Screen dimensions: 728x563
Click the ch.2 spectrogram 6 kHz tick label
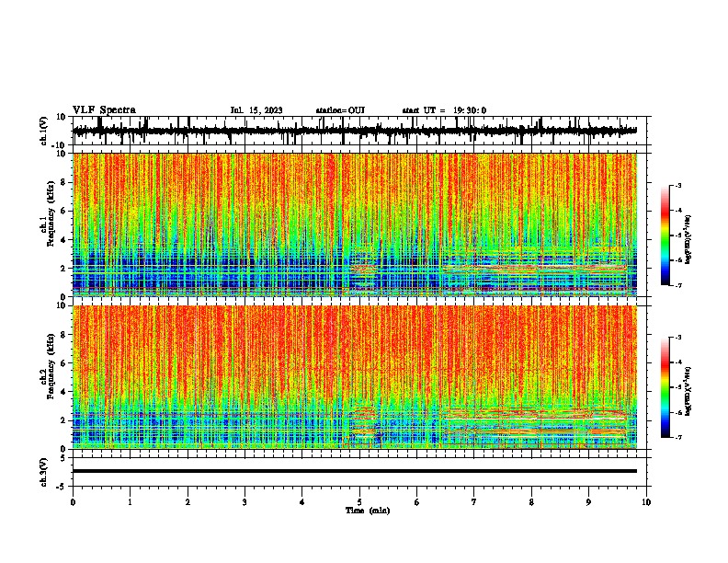coord(63,363)
